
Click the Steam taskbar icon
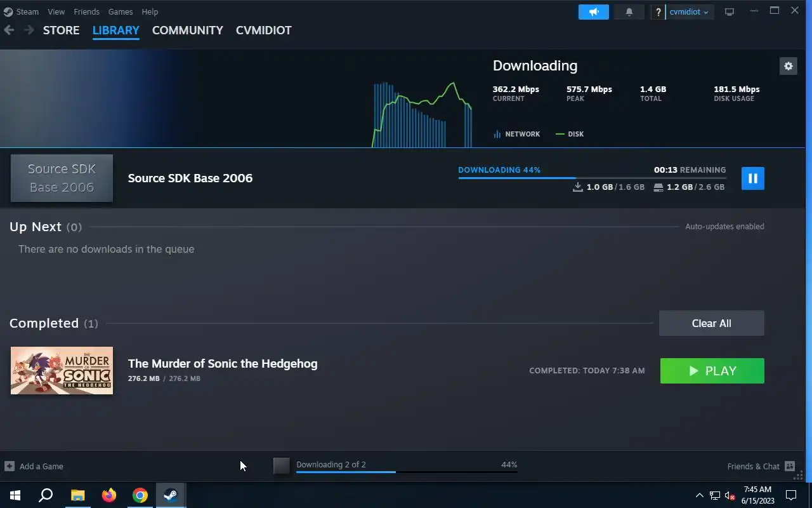coord(171,495)
